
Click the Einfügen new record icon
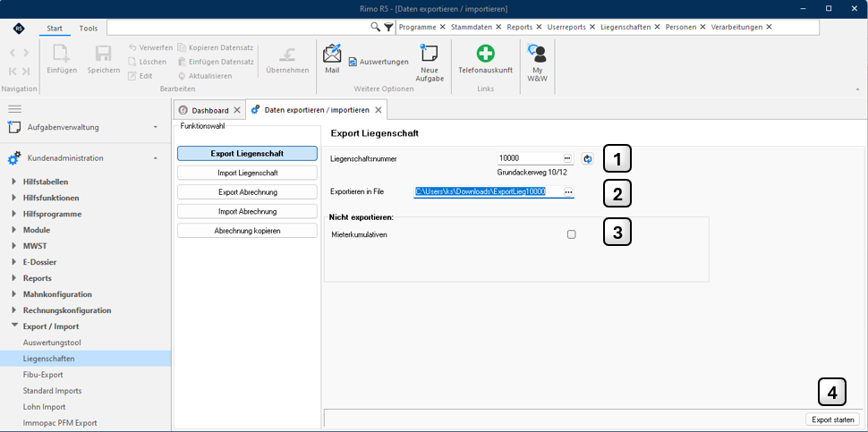(x=62, y=55)
